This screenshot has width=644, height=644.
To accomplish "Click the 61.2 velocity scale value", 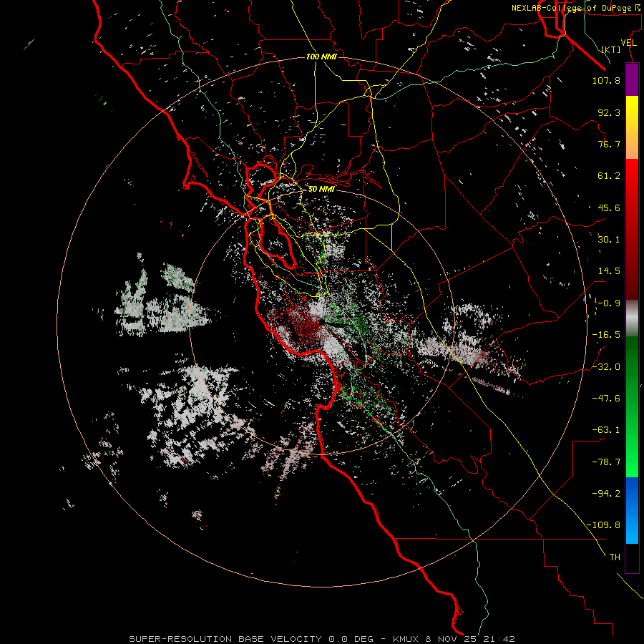I will 609,176.
